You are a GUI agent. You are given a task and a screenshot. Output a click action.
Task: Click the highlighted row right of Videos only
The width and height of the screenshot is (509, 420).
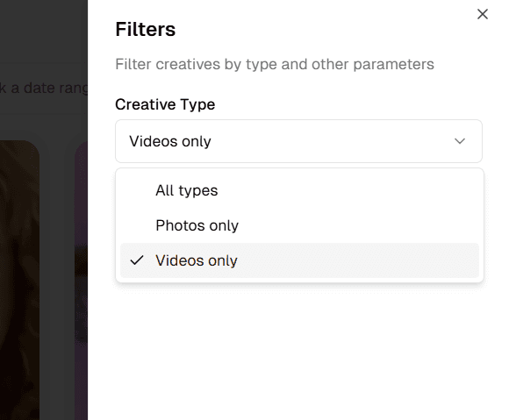click(x=357, y=260)
